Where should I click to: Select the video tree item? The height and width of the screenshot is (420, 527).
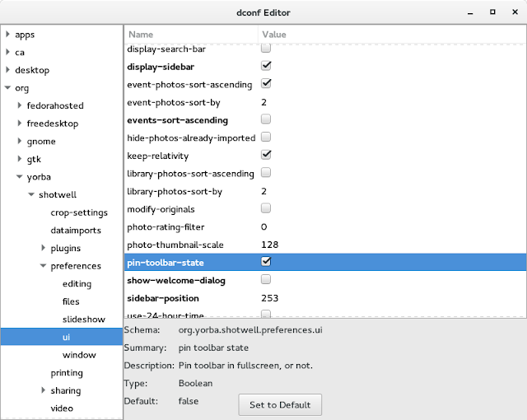62,408
